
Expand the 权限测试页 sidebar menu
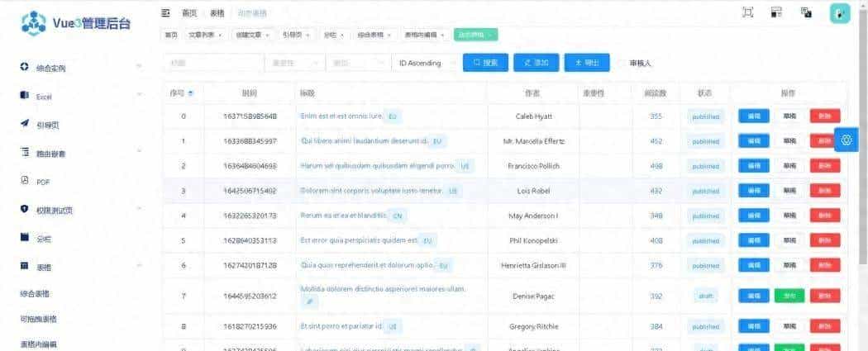point(138,209)
